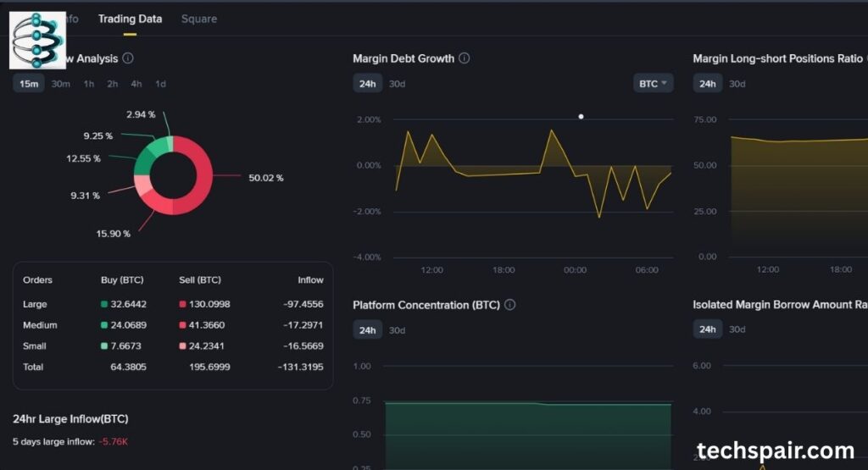Set money flow interval to 1d
Viewport: 868px width, 470px height.
(160, 84)
